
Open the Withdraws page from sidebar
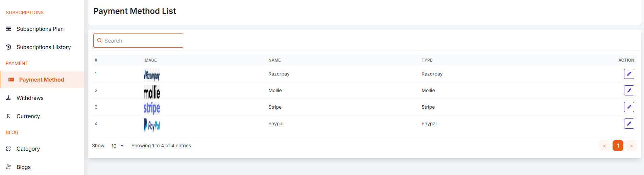coord(30,98)
